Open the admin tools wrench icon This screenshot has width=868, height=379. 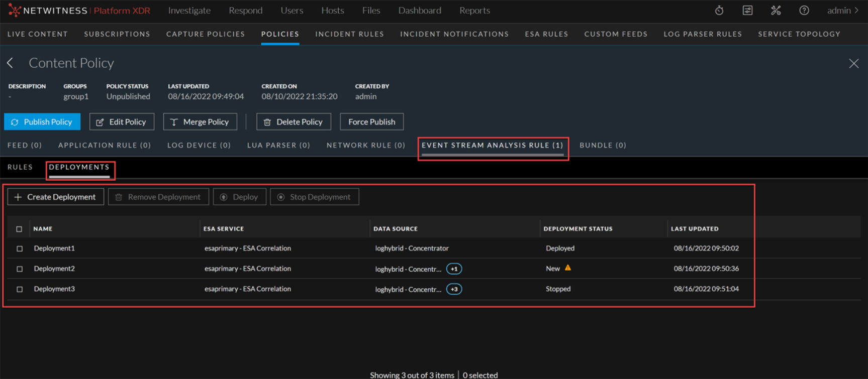pos(776,11)
